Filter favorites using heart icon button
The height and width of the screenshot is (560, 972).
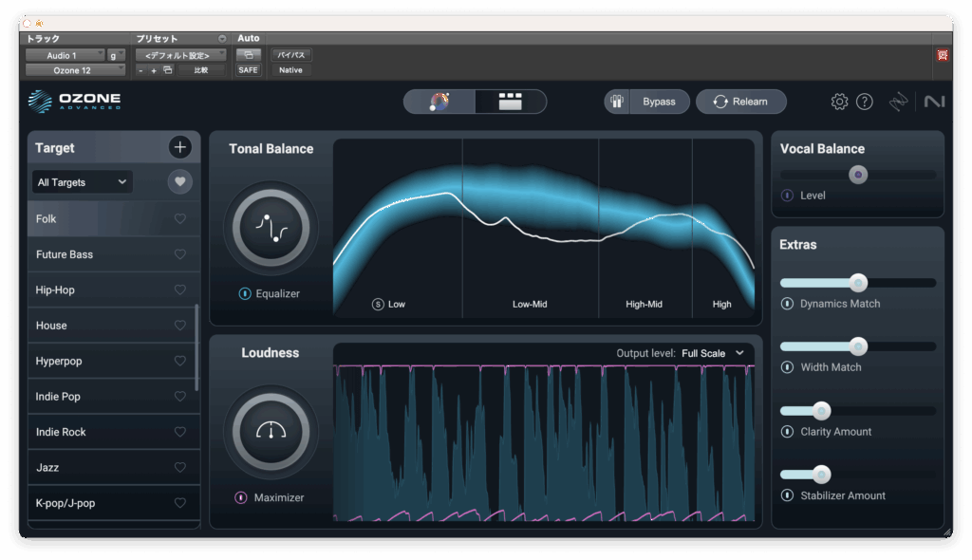(x=180, y=181)
